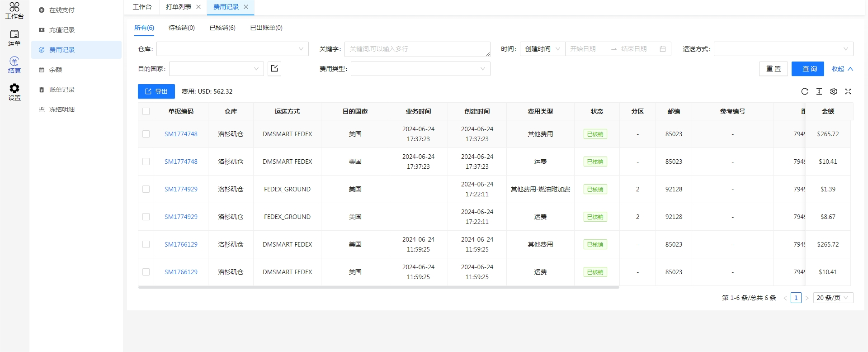Toggle fullscreen table view icon

point(848,91)
